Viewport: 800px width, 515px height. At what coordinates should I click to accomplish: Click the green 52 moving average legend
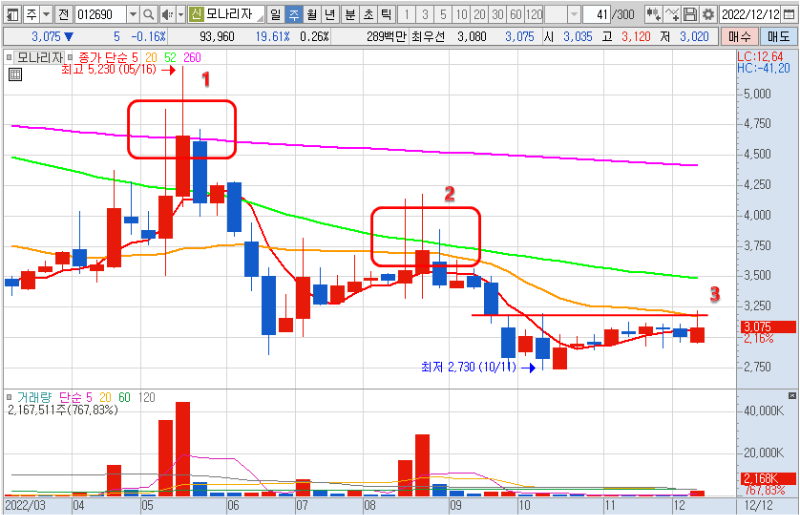[170, 58]
